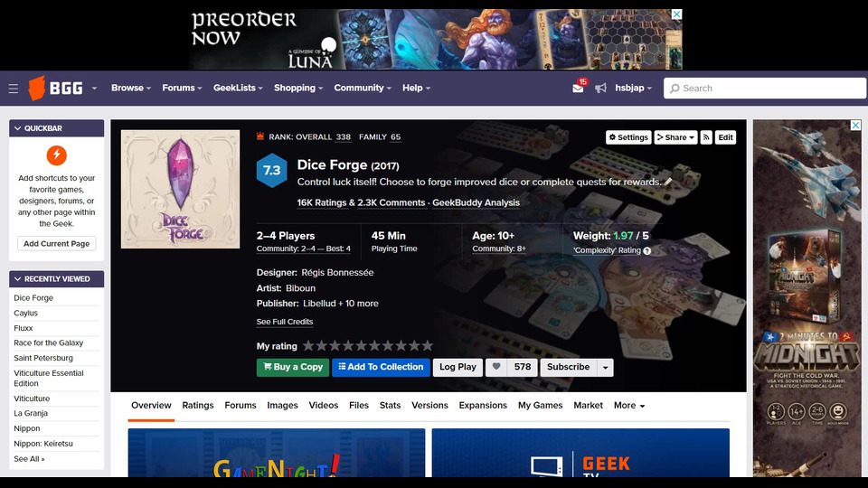Click the Edit button
The image size is (868, 488).
tap(725, 137)
